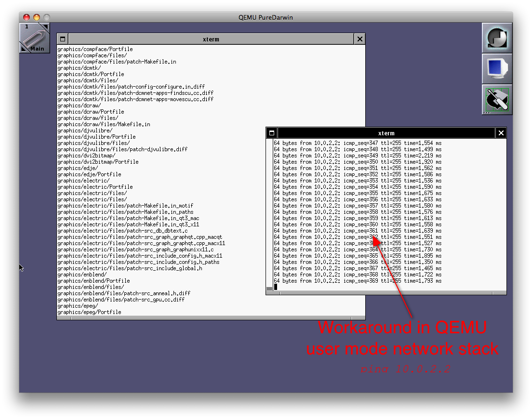The width and height of the screenshot is (532, 419).
Task: Click the patch-src_include_global.h line
Action: (130, 268)
